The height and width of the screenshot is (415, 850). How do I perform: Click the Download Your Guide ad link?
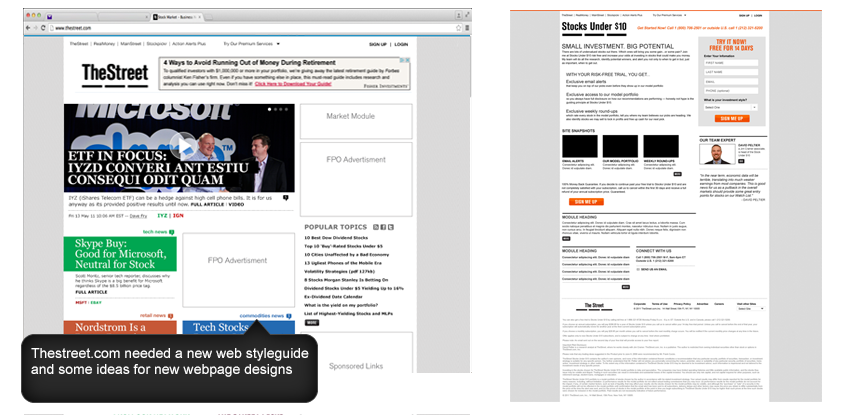293,84
